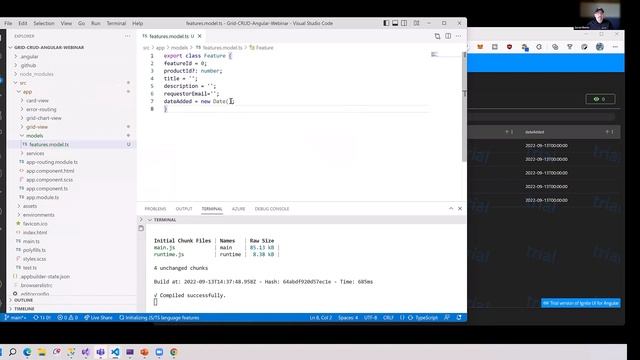Viewport: 640px width, 360px height.
Task: Toggle secondary side bar layout icon
Action: 404,23
